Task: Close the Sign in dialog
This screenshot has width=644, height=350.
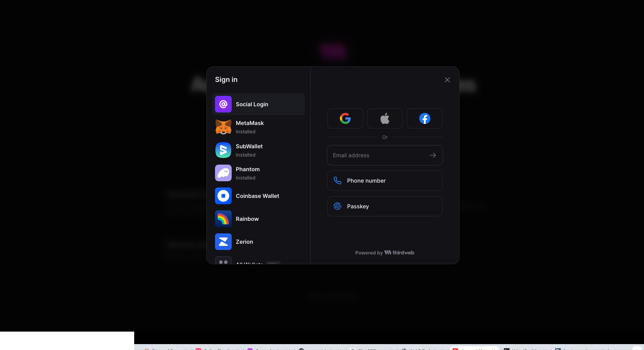Action: (447, 80)
